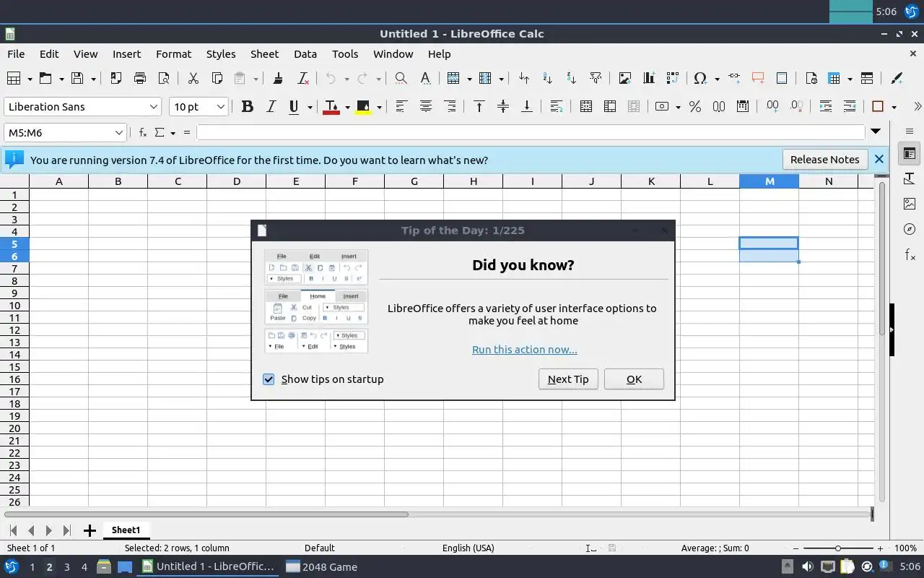Open the File menu
This screenshot has height=578, width=924.
click(16, 53)
